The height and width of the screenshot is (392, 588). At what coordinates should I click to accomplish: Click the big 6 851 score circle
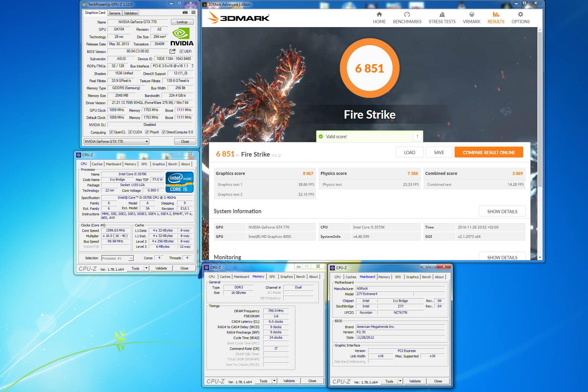(x=369, y=68)
